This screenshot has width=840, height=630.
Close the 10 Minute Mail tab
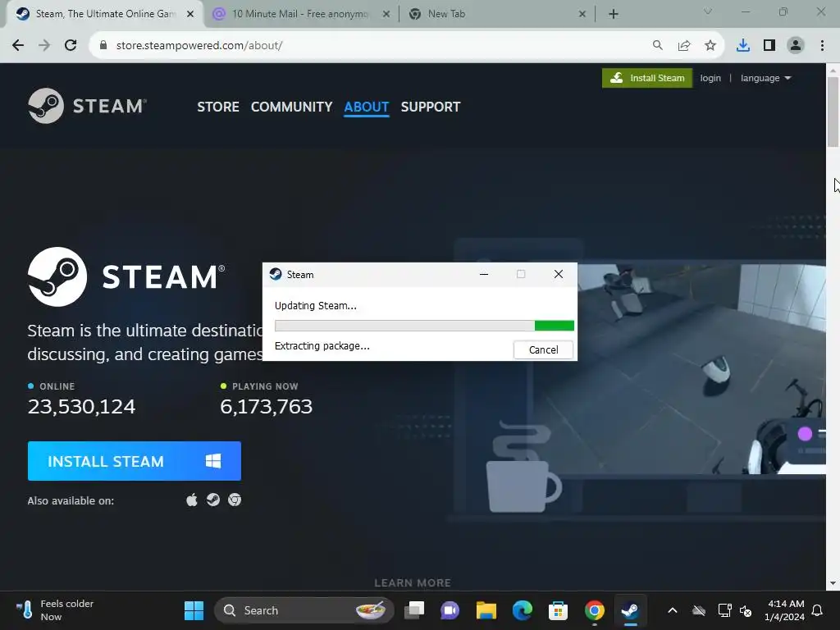tap(386, 15)
